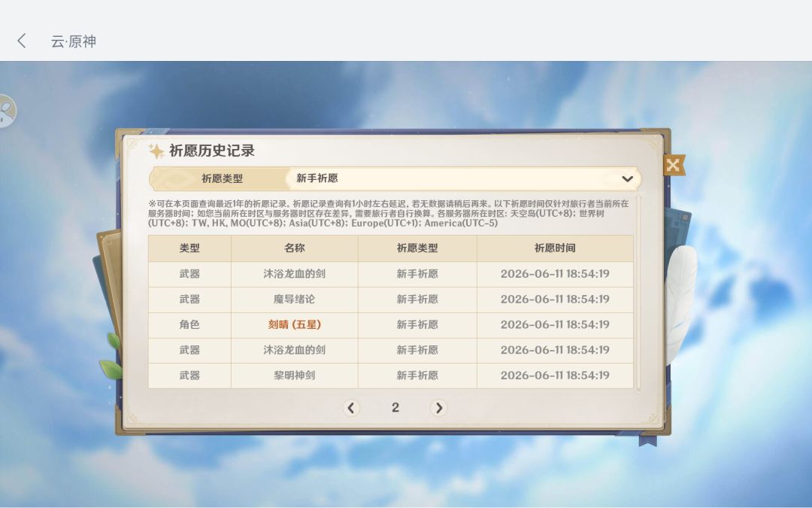Screen dimensions: 812x508
Task: Close the 祈愿历史记录 panel with the X
Action: tap(673, 166)
